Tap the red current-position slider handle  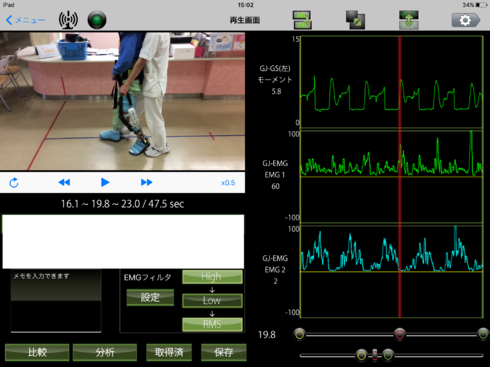coord(400,334)
